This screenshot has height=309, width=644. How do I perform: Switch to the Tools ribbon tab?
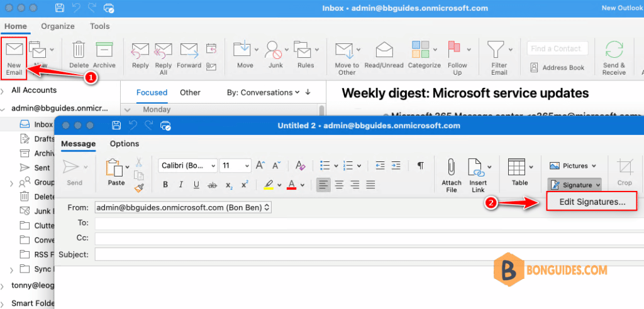(100, 26)
